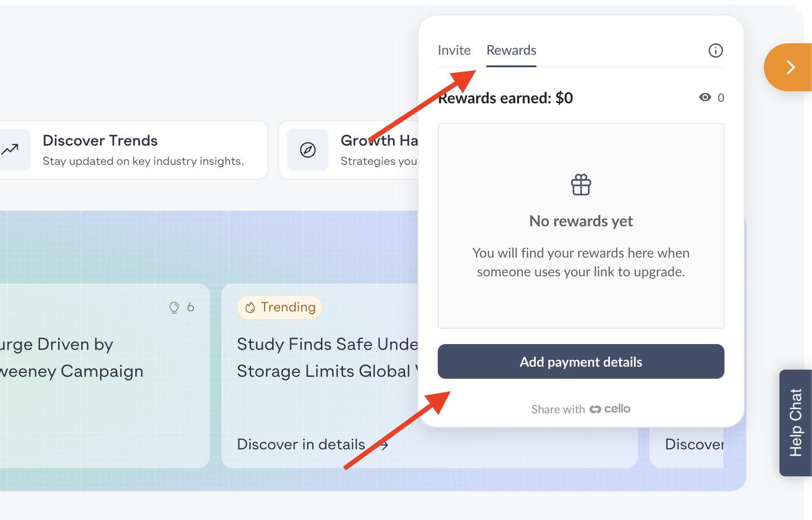This screenshot has width=812, height=520.
Task: Click the trending-up arrow icon
Action: [10, 149]
